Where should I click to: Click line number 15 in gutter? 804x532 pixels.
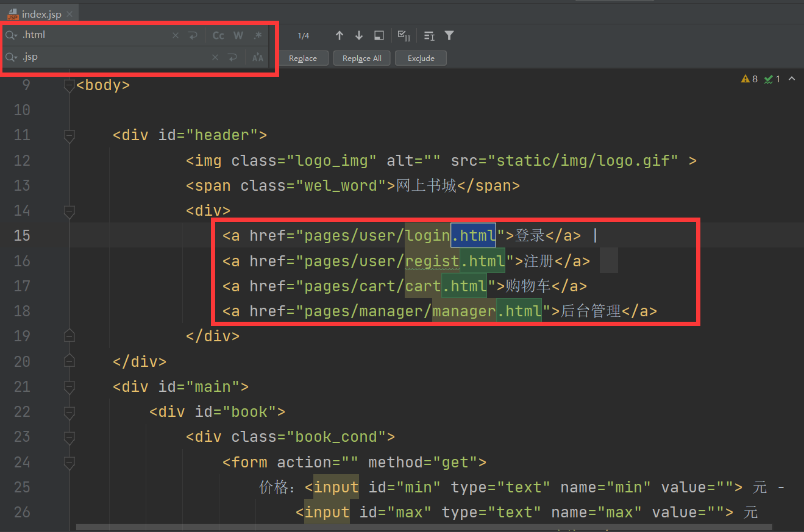(22, 236)
